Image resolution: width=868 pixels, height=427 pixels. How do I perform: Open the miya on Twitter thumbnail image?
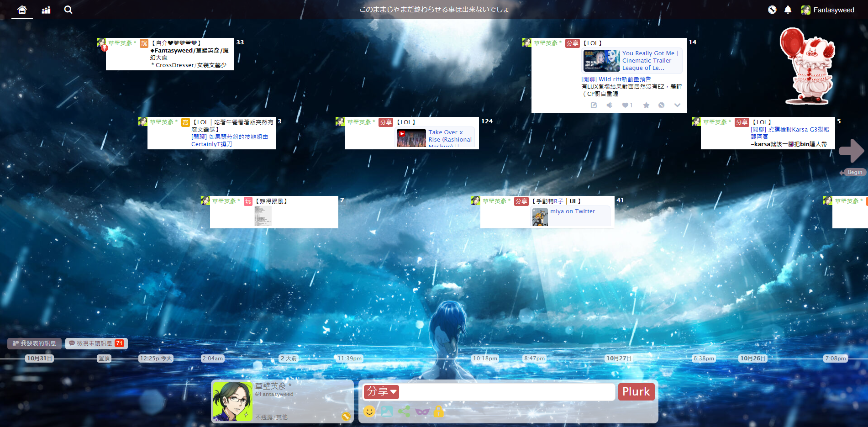point(540,217)
